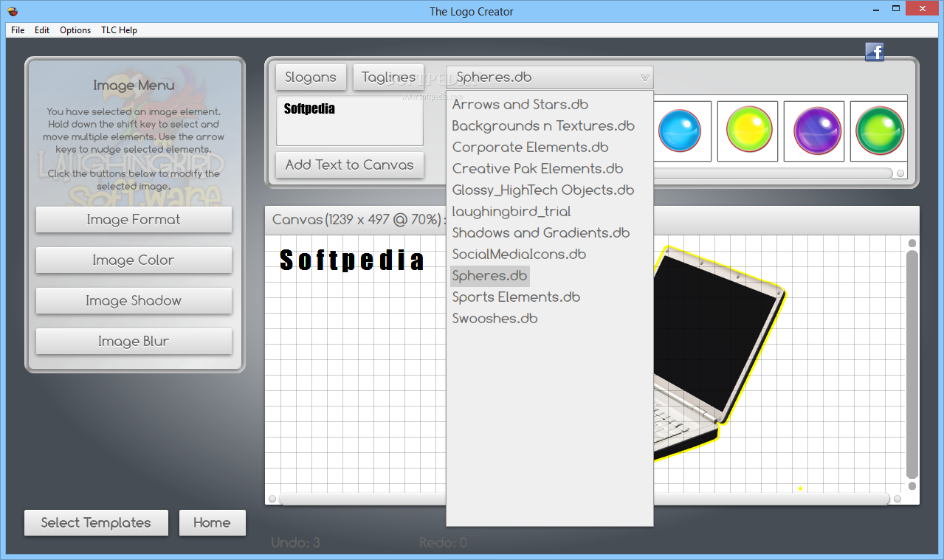Open Image Blur settings
This screenshot has height=560, width=944.
(134, 341)
